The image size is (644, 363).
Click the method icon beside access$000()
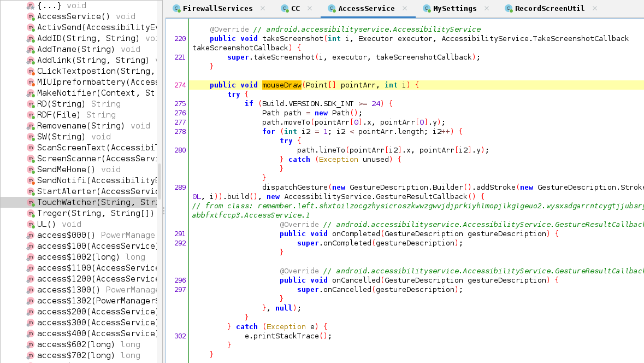pyautogui.click(x=31, y=236)
